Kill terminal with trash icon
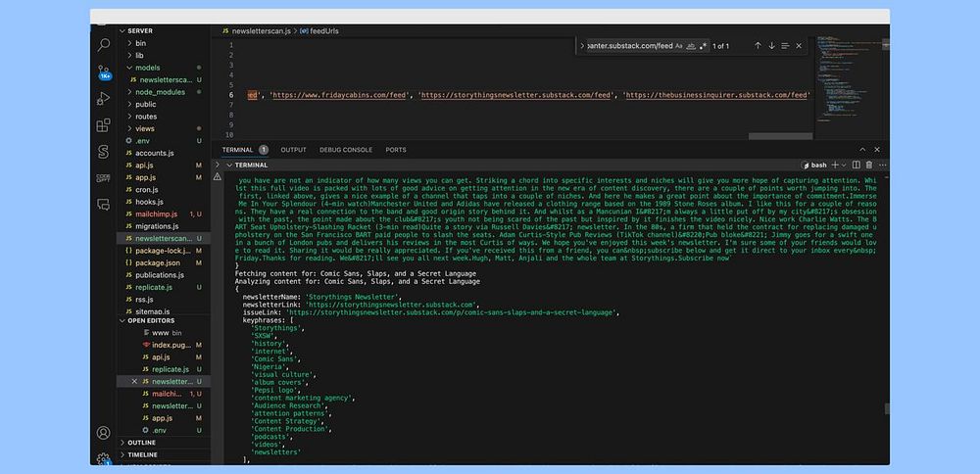The width and height of the screenshot is (980, 474). (868, 165)
